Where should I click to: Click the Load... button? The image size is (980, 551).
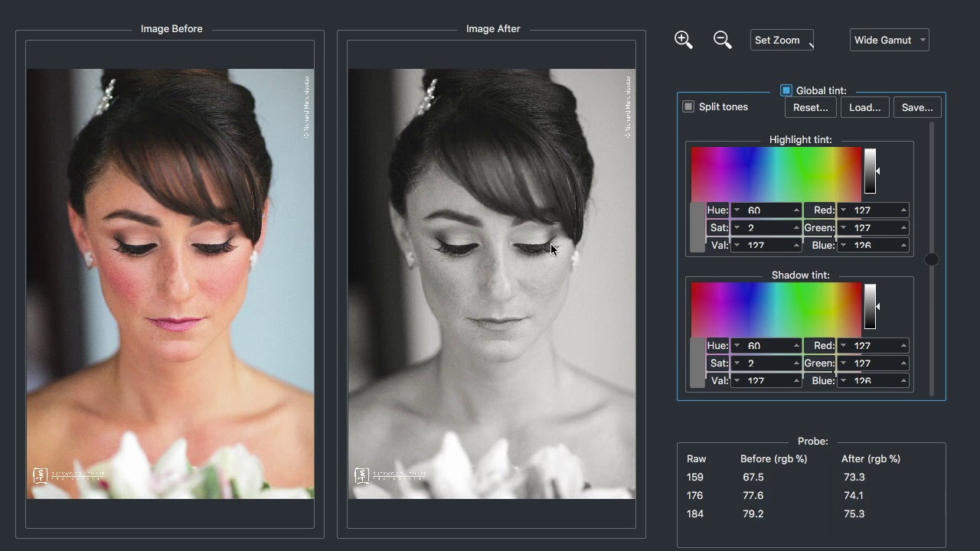click(x=865, y=107)
